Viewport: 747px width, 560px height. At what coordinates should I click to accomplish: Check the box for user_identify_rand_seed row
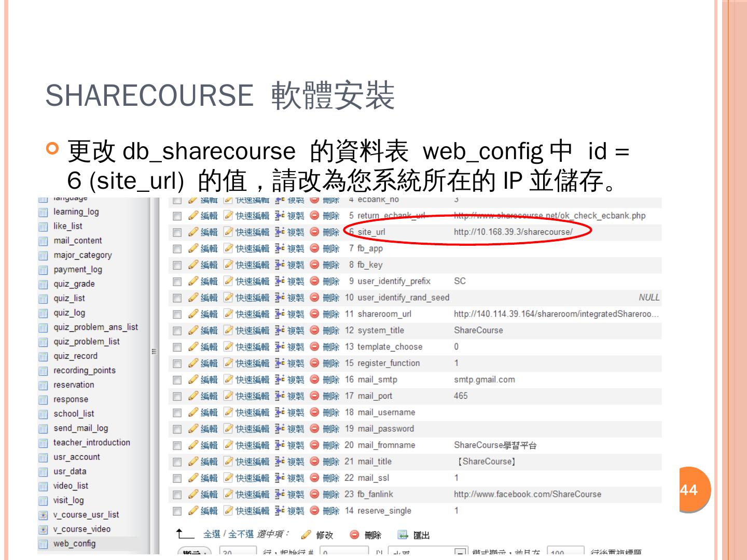(177, 298)
